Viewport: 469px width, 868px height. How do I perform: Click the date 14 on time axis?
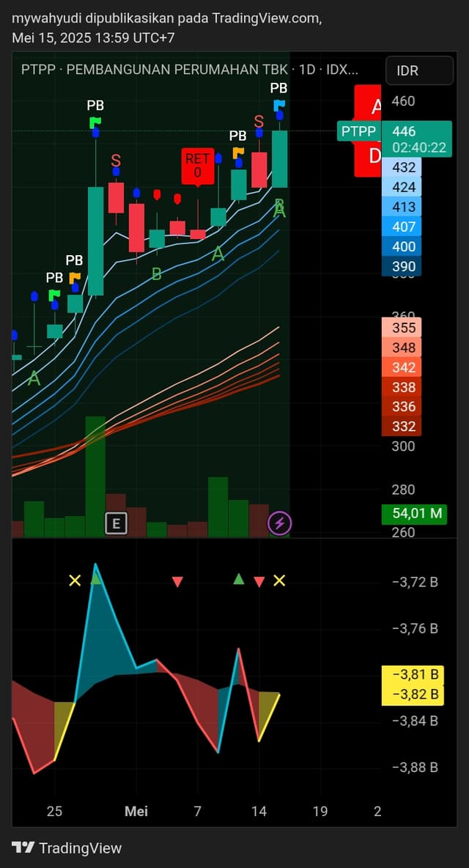coord(259,812)
